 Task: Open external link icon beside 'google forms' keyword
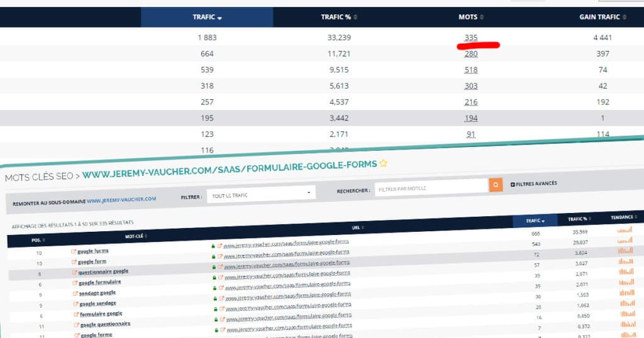tap(74, 251)
